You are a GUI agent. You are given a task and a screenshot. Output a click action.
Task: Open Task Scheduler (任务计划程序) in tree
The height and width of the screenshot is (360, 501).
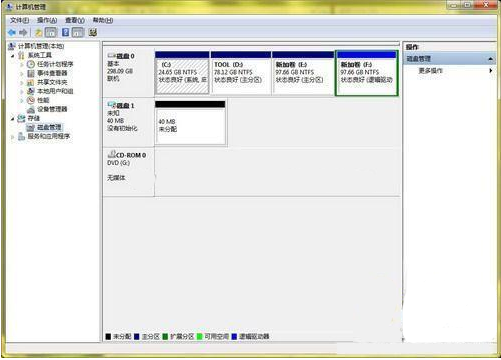click(x=55, y=64)
